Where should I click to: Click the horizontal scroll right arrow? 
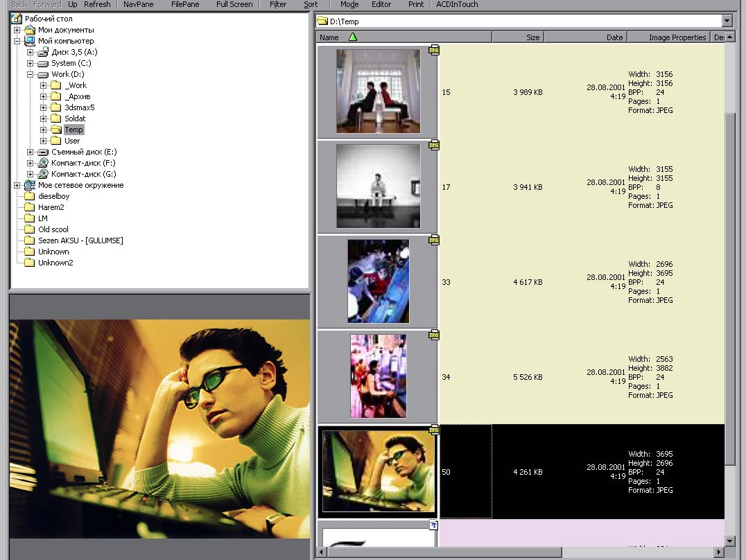point(719,552)
